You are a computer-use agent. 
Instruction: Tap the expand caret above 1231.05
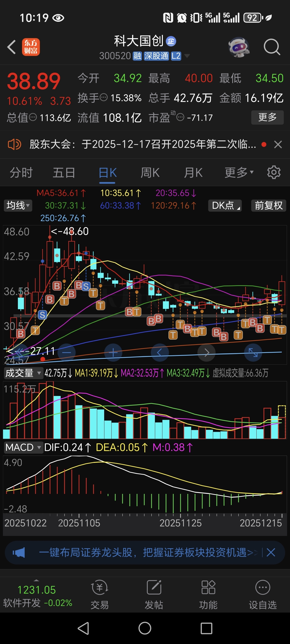[36, 580]
